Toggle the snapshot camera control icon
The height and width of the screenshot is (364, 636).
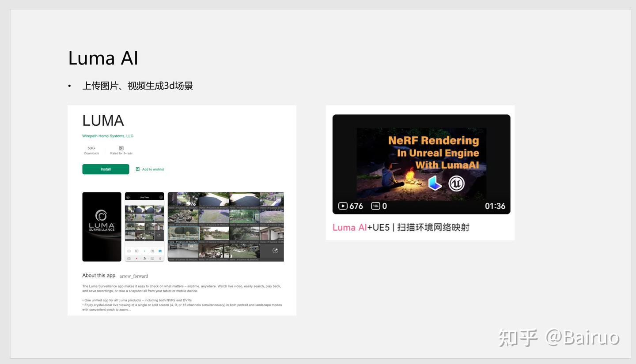(129, 258)
